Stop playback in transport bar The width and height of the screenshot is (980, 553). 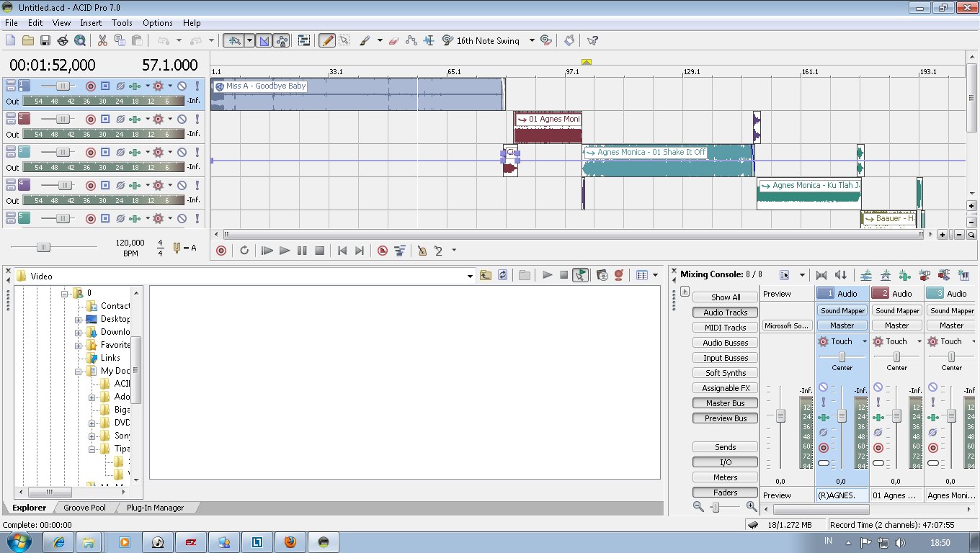[x=319, y=251]
